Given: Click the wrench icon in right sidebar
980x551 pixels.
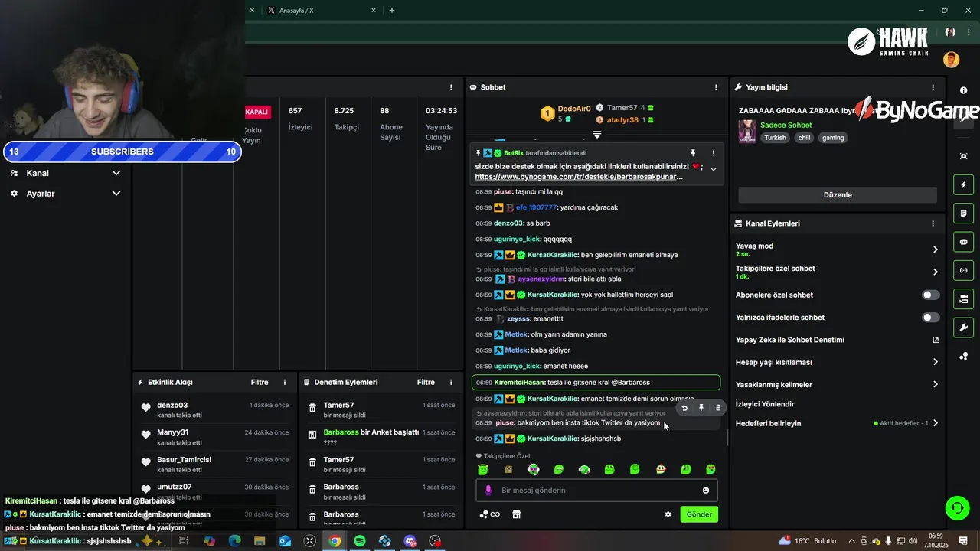Looking at the screenshot, I should click(x=963, y=328).
